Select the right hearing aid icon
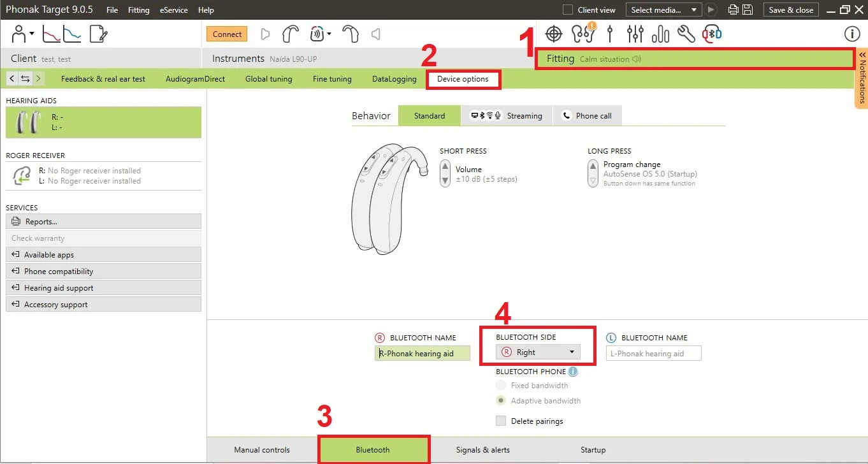This screenshot has width=868, height=464. point(291,34)
